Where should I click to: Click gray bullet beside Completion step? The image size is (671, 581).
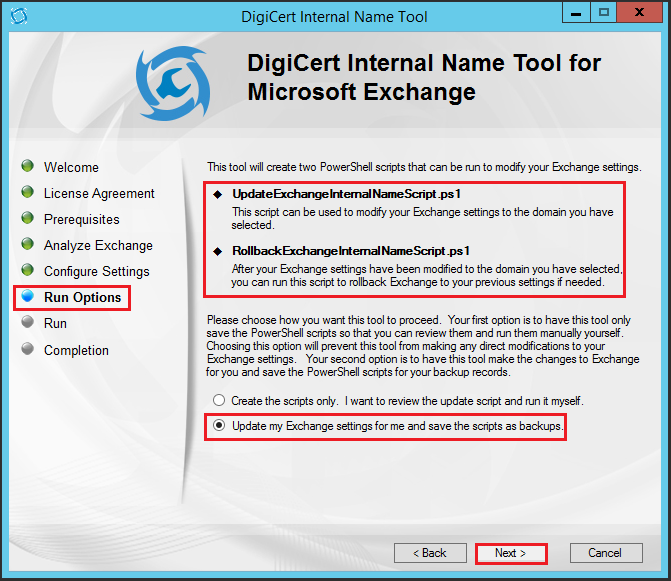pos(27,349)
